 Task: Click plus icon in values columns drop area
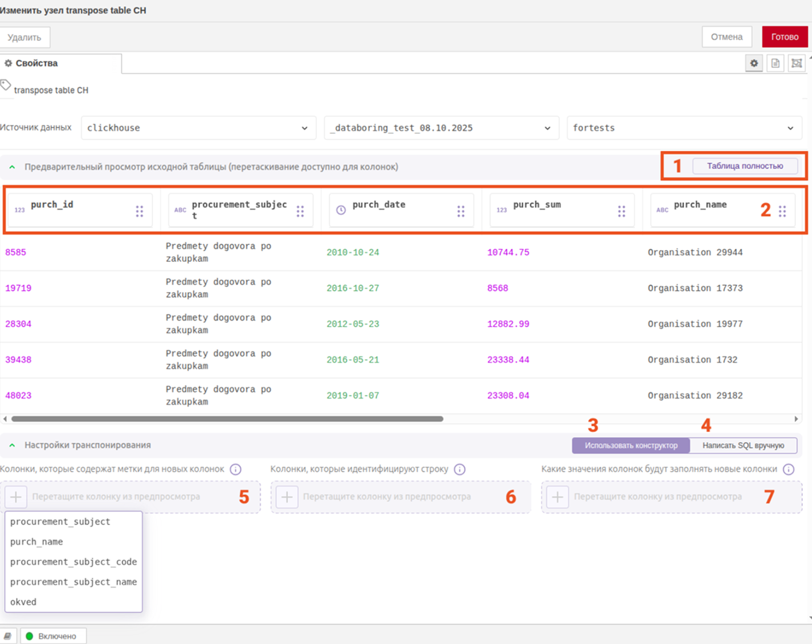coord(557,497)
